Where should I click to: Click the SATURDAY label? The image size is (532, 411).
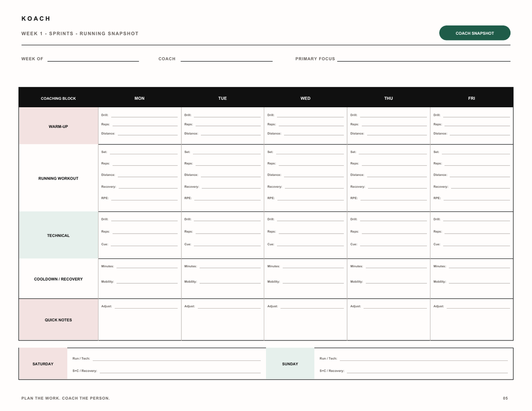tap(43, 364)
